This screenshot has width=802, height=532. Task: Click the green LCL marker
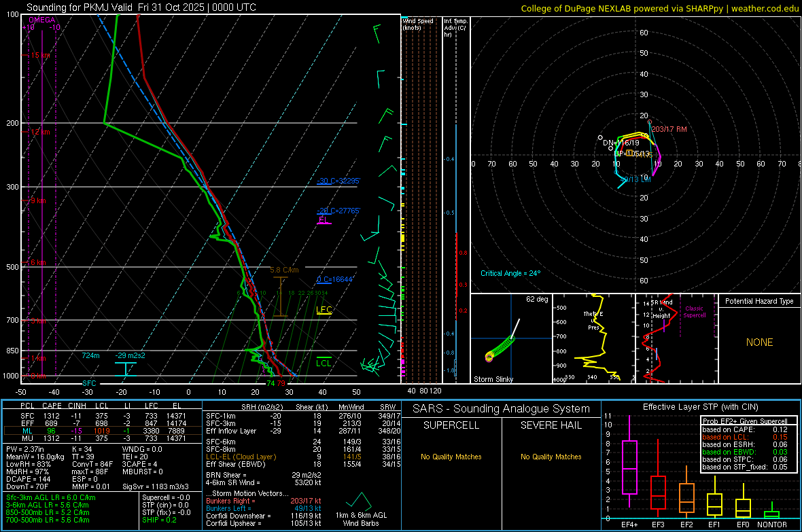[324, 363]
